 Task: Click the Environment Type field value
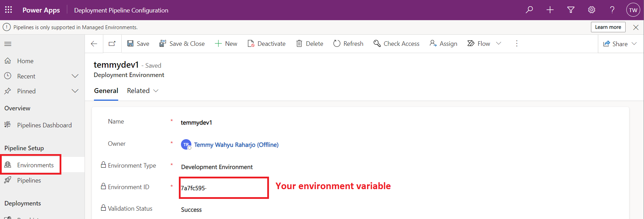coord(217,167)
